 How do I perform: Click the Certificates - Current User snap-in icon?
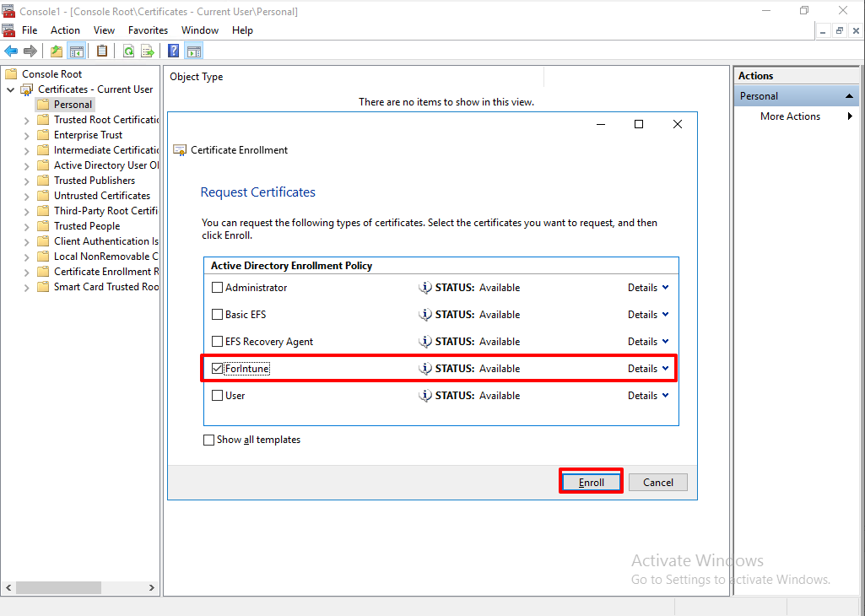tap(26, 89)
